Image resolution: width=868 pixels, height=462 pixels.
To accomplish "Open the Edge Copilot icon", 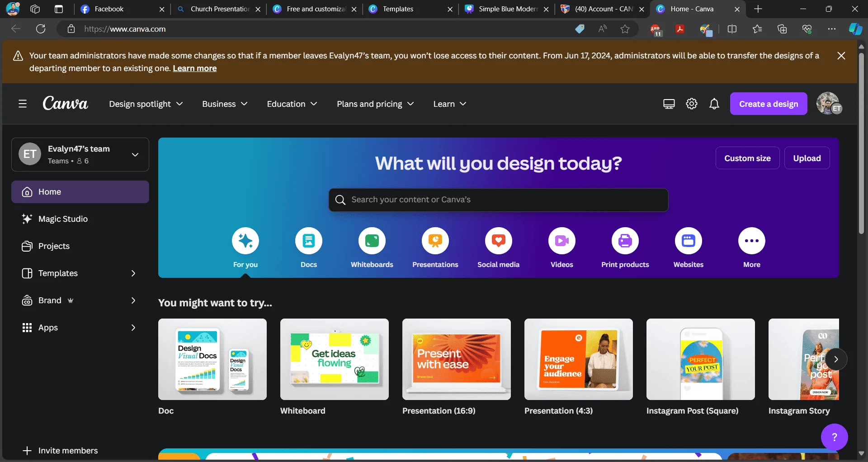I will pos(855,29).
